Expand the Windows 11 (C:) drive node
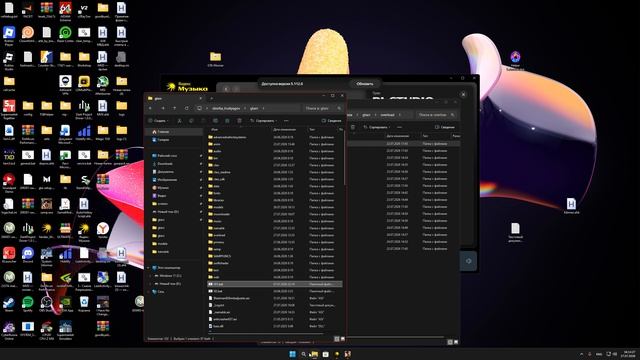640x360 pixels. pyautogui.click(x=151, y=276)
